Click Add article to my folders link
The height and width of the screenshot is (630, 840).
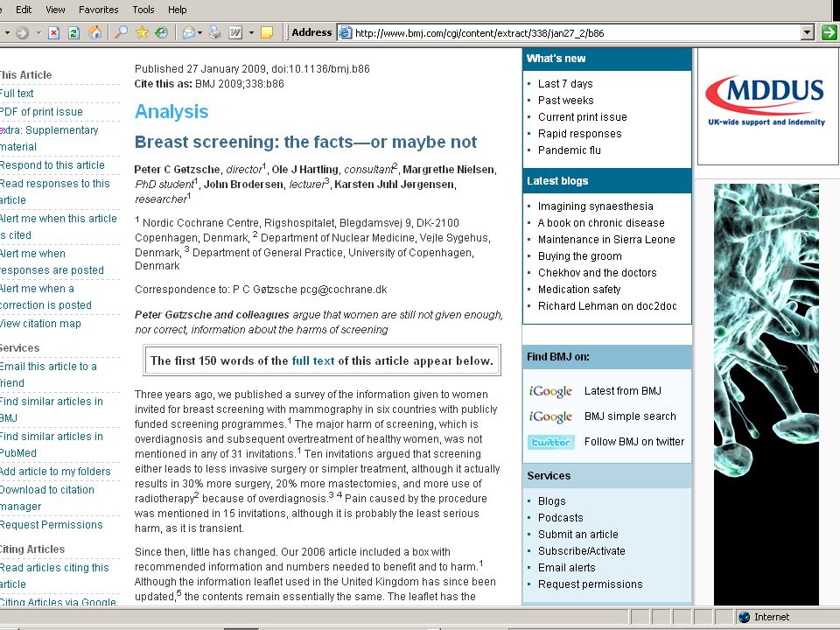tap(54, 472)
